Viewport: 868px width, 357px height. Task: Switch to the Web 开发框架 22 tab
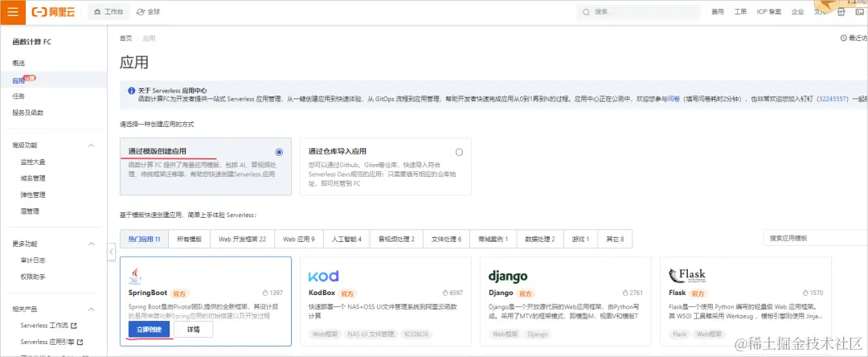pos(243,239)
